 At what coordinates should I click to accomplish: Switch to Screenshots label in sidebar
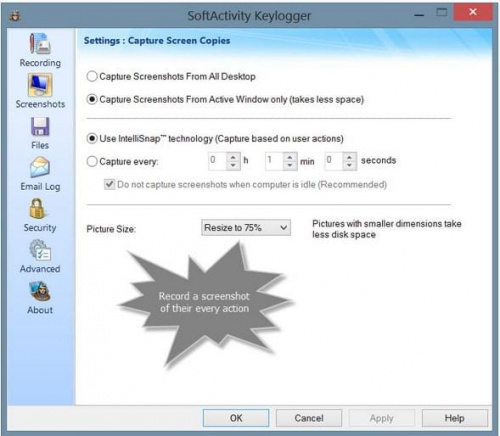[x=40, y=104]
